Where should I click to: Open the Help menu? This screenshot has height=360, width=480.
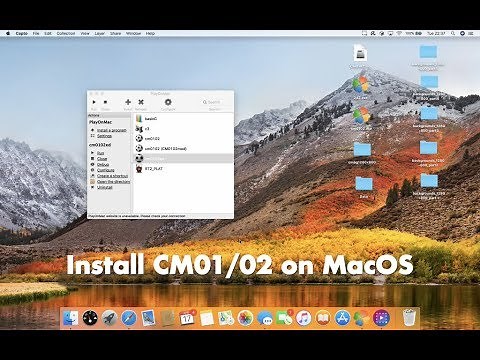[x=150, y=33]
